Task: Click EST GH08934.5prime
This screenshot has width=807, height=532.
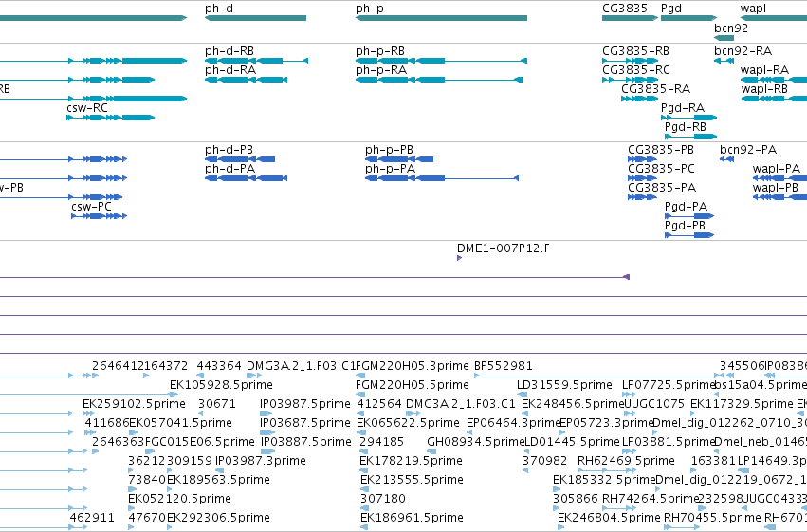Action: [474, 442]
